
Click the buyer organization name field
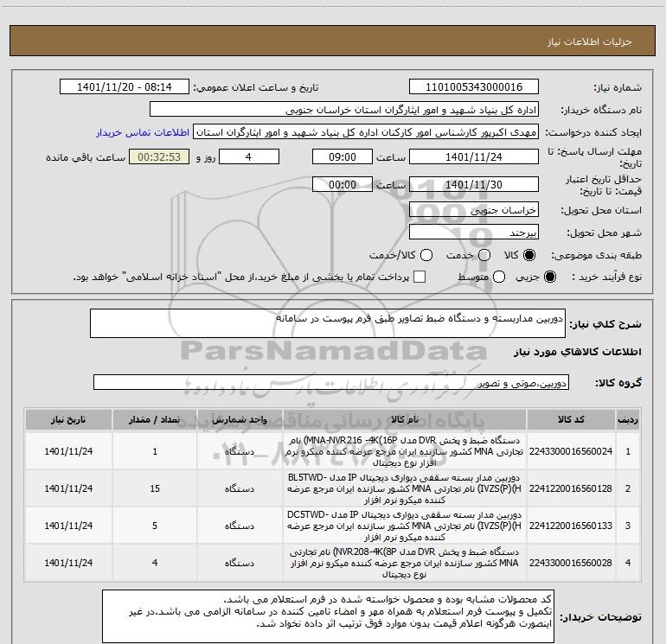click(344, 110)
